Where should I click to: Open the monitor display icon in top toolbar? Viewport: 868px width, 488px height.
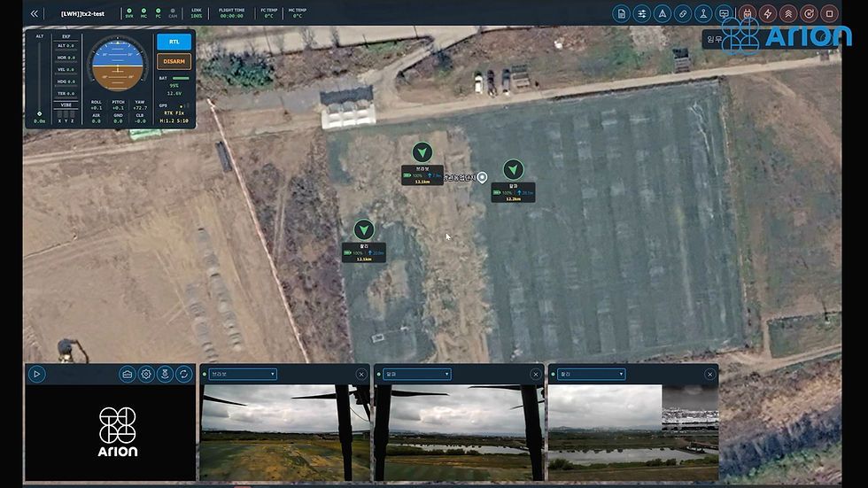(724, 14)
